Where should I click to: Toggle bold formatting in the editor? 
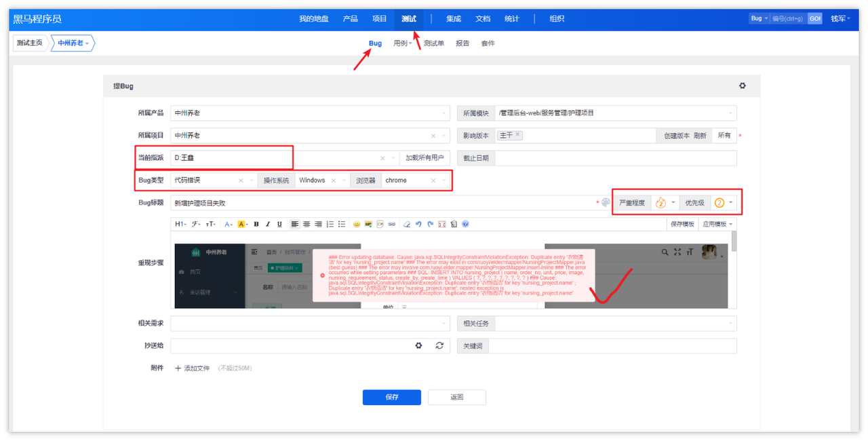click(256, 224)
